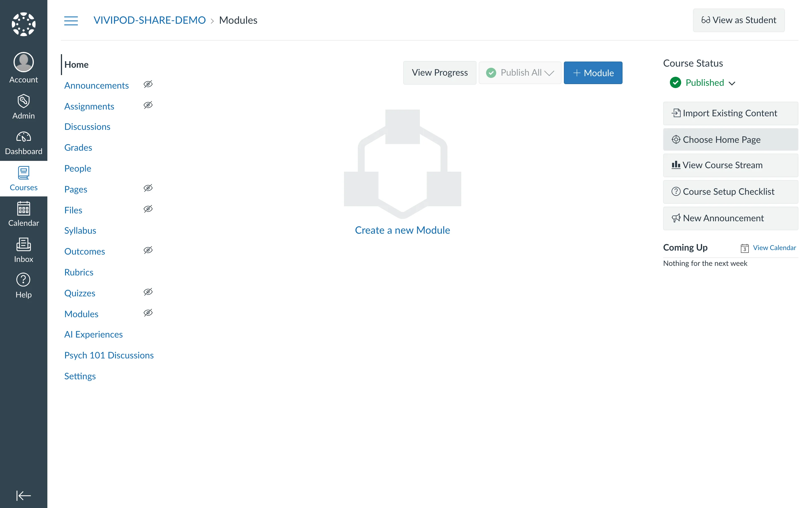Click hidden-eye icon next to Outcomes
This screenshot has height=508, width=812.
point(148,250)
